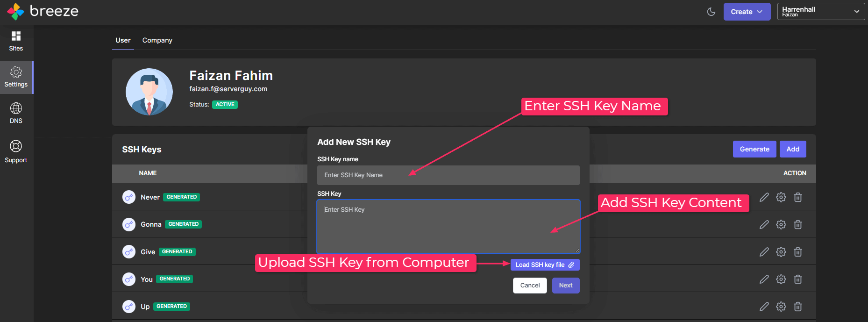Open settings for the Never key

pyautogui.click(x=781, y=197)
